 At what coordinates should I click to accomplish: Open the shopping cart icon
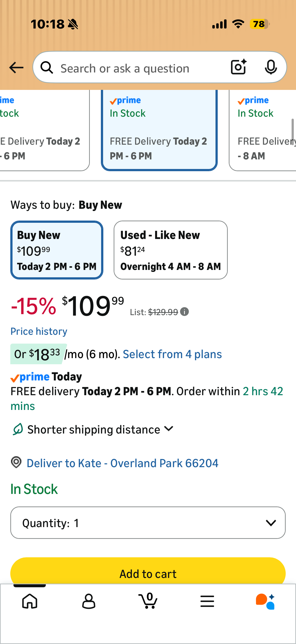(148, 601)
